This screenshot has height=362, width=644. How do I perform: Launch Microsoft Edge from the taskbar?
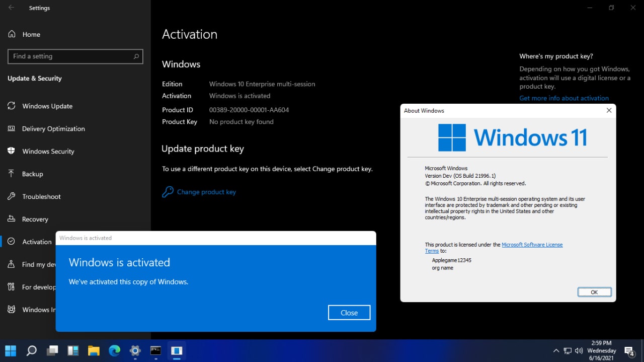(x=114, y=350)
